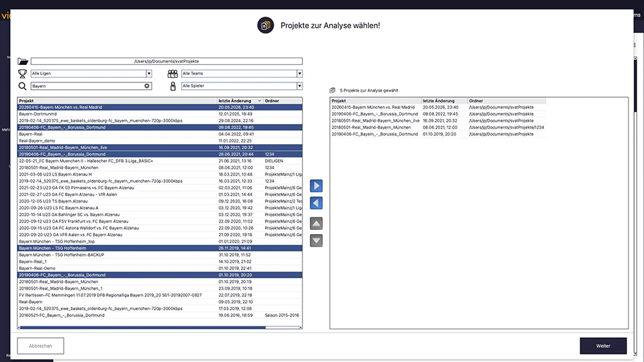Image resolution: width=644 pixels, height=362 pixels.
Task: Select chosen project in svatProjekte/1234 folder
Action: coord(438,127)
